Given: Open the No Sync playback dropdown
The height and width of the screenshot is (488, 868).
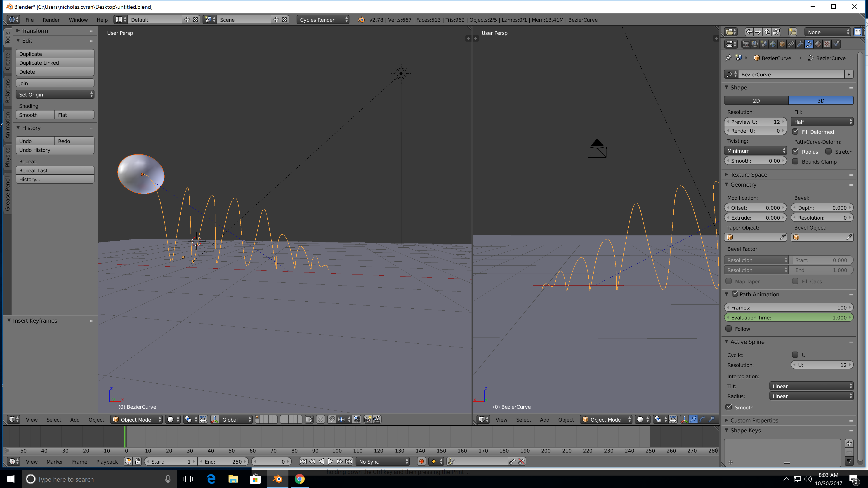Looking at the screenshot, I should pyautogui.click(x=383, y=461).
